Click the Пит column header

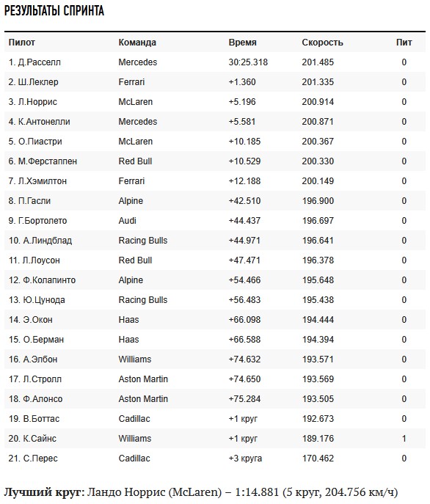coord(404,43)
